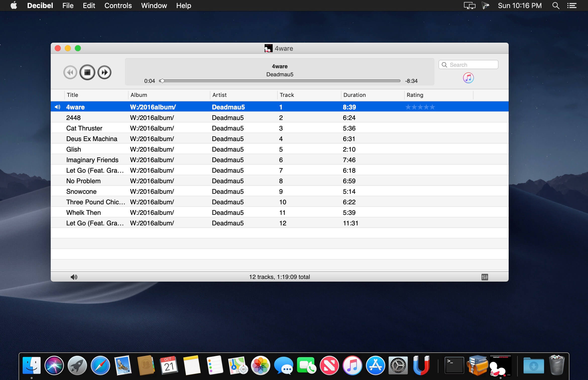Select the Cat Thruster track row

pos(279,128)
